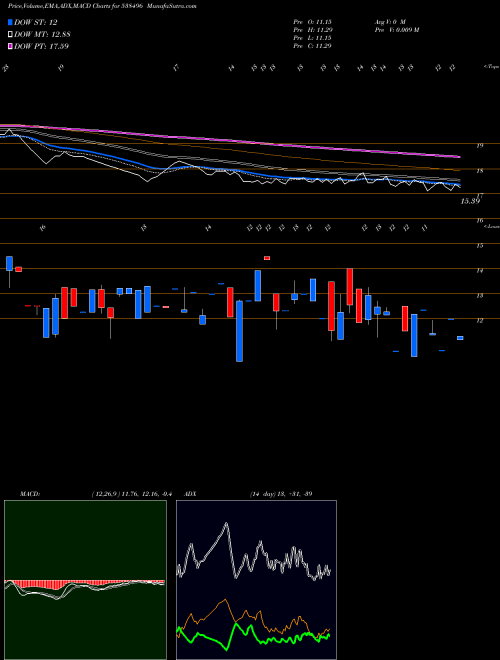The height and width of the screenshot is (660, 500).
Task: Click the chart title mentioning MunafaSutra.com
Action: coord(102,6)
